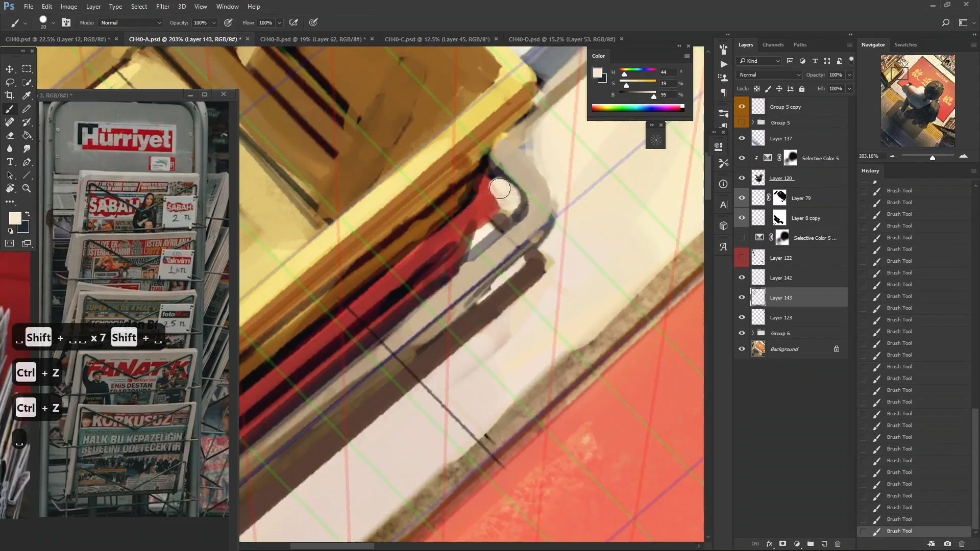Select the Brush tool in toolbar
Image resolution: width=980 pixels, height=551 pixels.
click(x=9, y=109)
